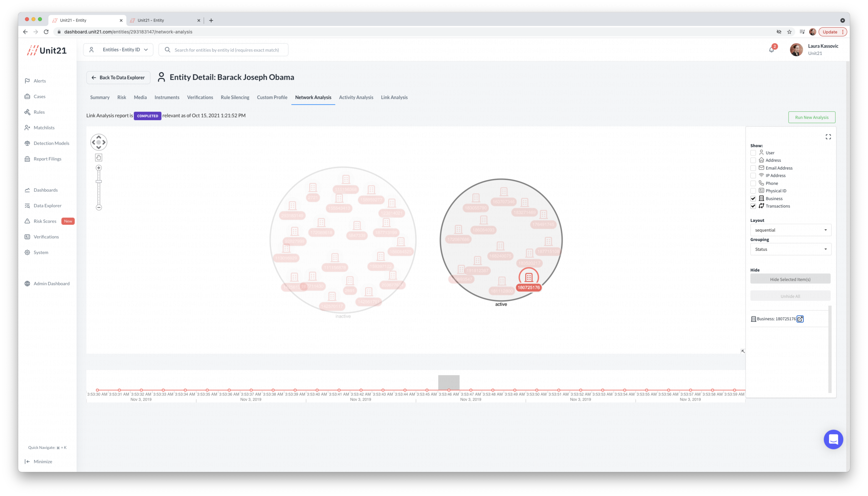Enable the IP Address checkbox
The height and width of the screenshot is (496, 868).
tap(753, 175)
